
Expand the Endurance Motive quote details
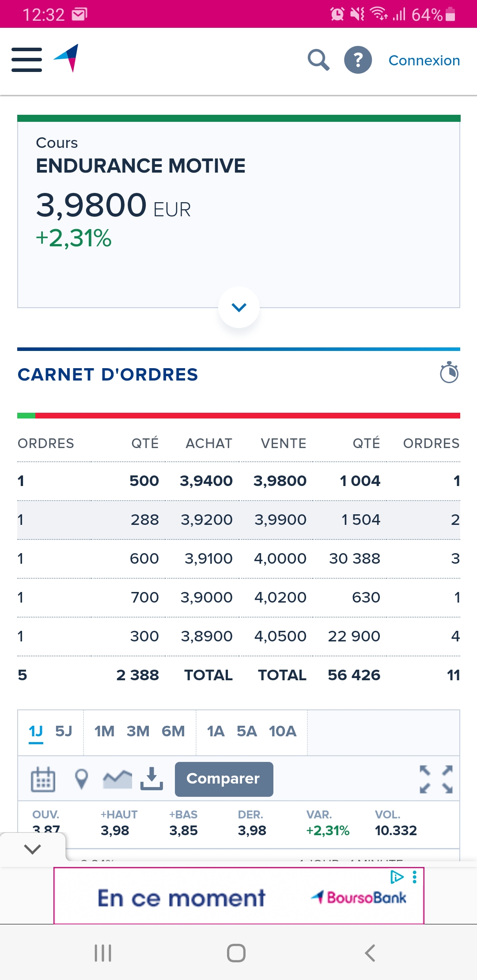tap(239, 307)
